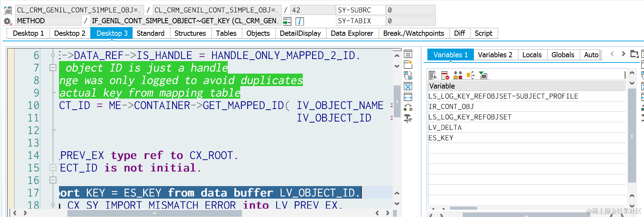Viewport: 644px width, 217px height.
Task: Click the green-arrow navigate-to-current-statement icon
Action: 287,21
